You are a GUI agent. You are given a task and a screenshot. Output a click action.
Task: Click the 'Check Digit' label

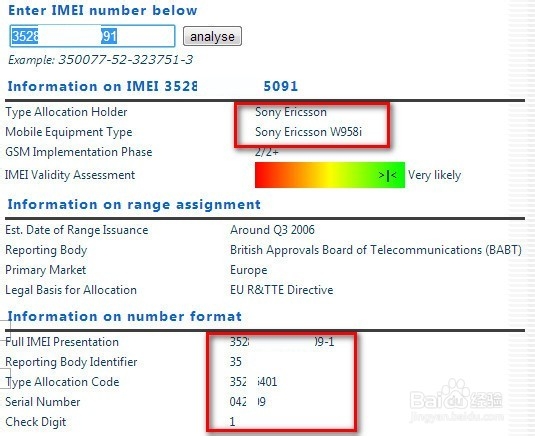[x=35, y=422]
